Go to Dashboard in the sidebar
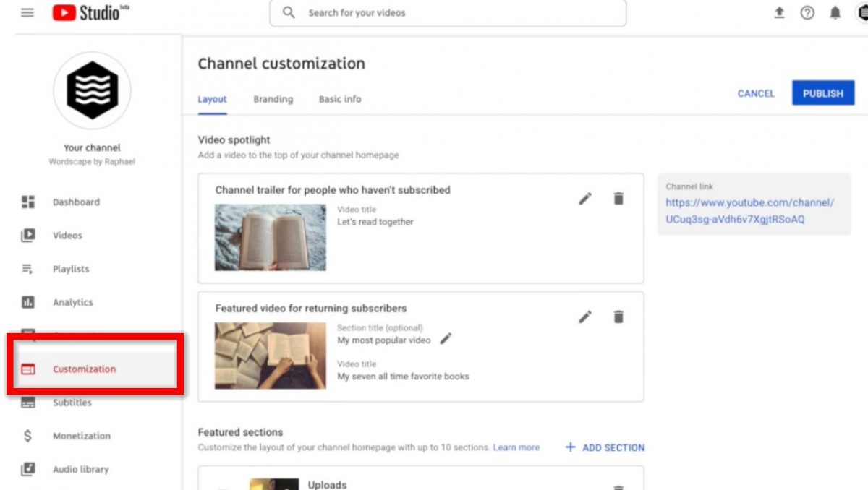Viewport: 868px width, 490px height. click(75, 202)
